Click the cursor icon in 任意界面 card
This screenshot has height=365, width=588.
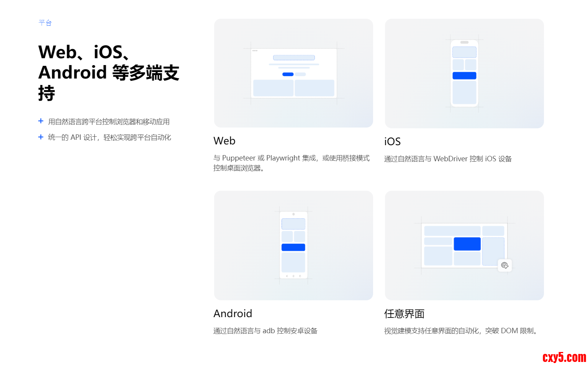click(505, 265)
